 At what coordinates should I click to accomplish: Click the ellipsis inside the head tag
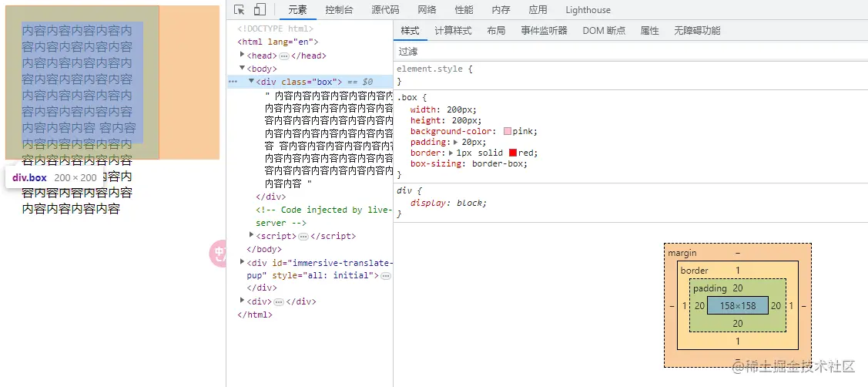coord(284,56)
